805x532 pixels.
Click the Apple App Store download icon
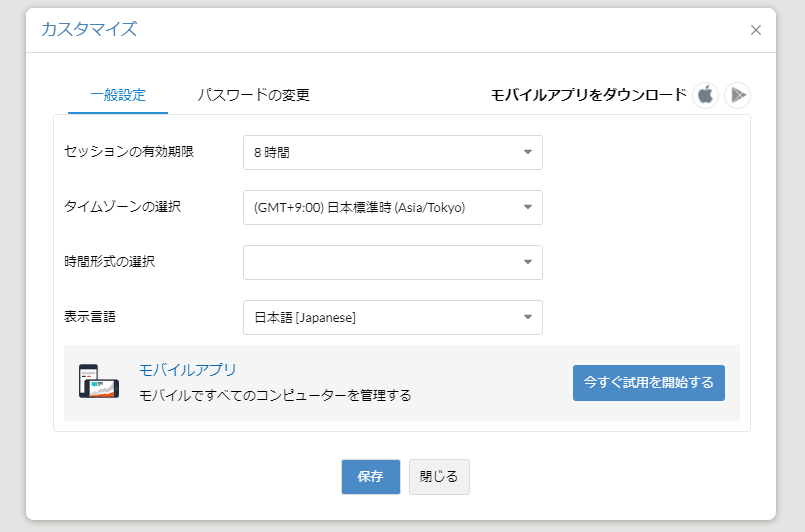[x=705, y=95]
